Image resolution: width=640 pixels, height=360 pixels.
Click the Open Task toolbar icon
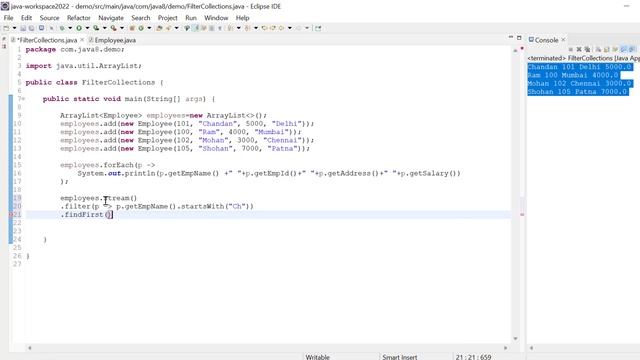(168, 28)
